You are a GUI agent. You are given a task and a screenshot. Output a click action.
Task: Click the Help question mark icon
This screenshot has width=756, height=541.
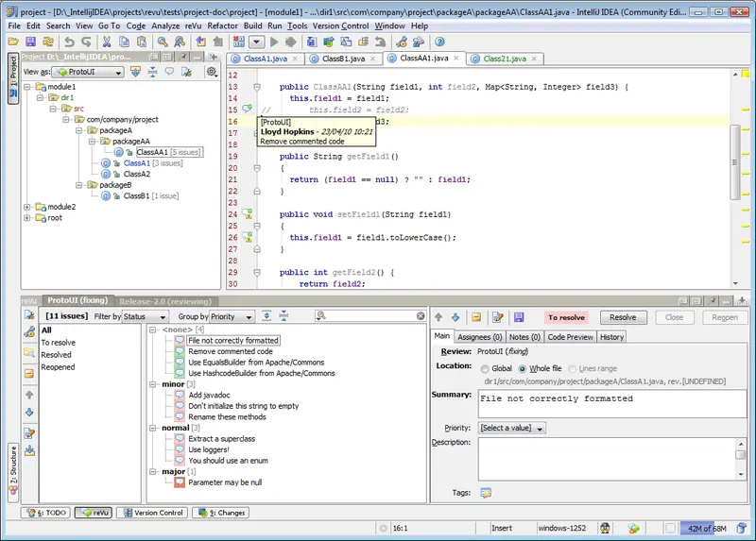pos(439,42)
